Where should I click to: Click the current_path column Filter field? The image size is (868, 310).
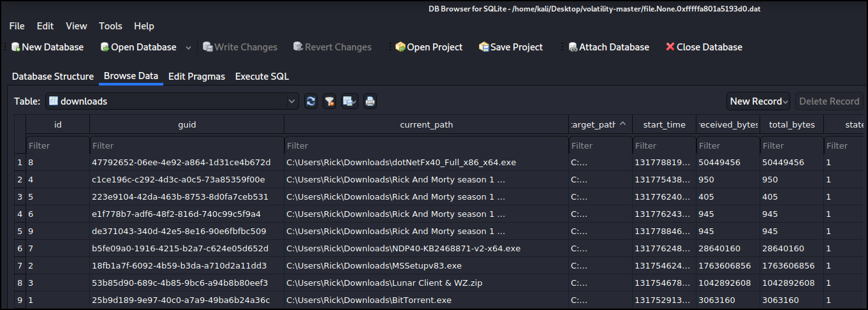click(x=426, y=145)
